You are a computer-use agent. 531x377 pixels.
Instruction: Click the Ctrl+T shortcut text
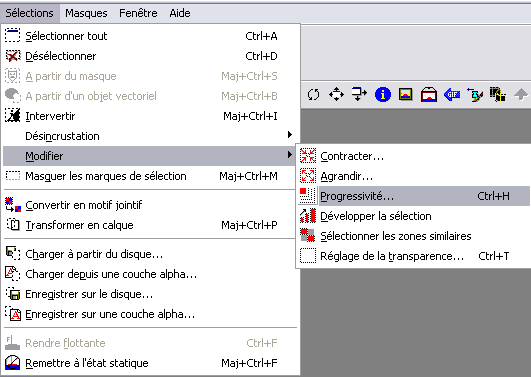click(x=493, y=256)
